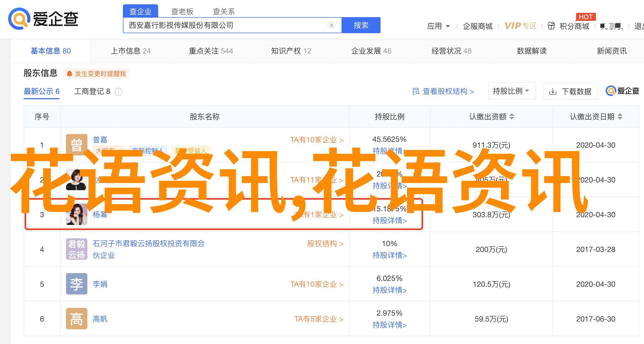The height and width of the screenshot is (344, 644).
Task: Open TA有10家企业 link in 曾嘉 row
Action: pos(317,140)
